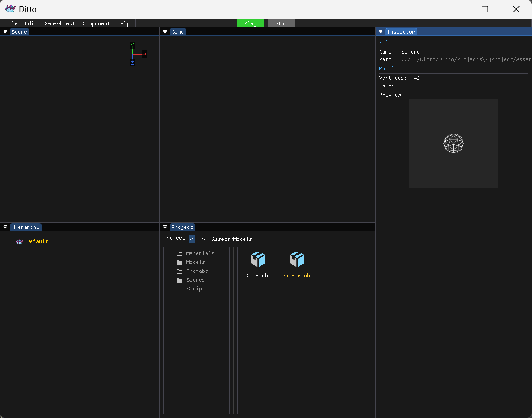
Task: Click the Y axis gizmo handle
Action: pyautogui.click(x=132, y=46)
